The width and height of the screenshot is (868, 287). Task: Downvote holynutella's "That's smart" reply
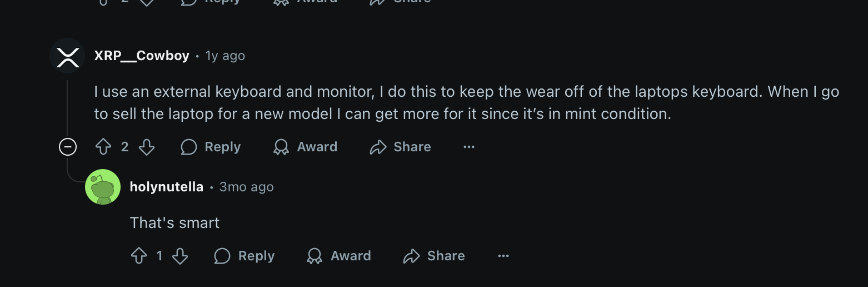[180, 256]
